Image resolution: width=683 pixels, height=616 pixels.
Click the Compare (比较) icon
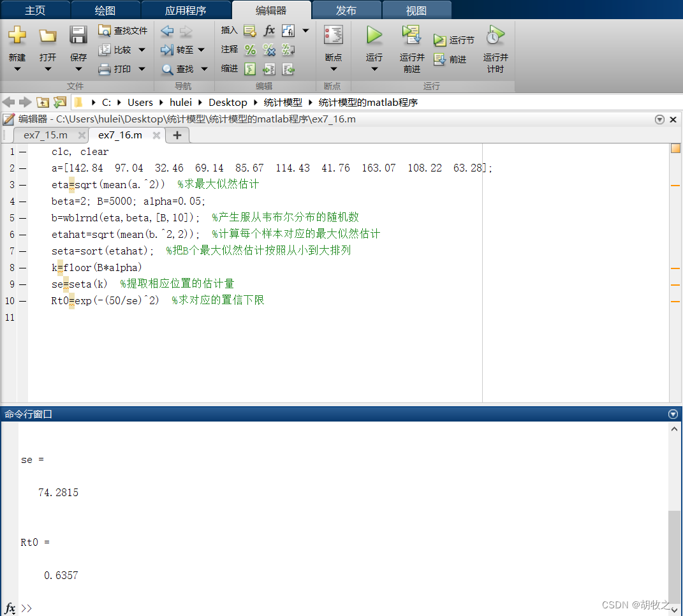click(x=104, y=50)
